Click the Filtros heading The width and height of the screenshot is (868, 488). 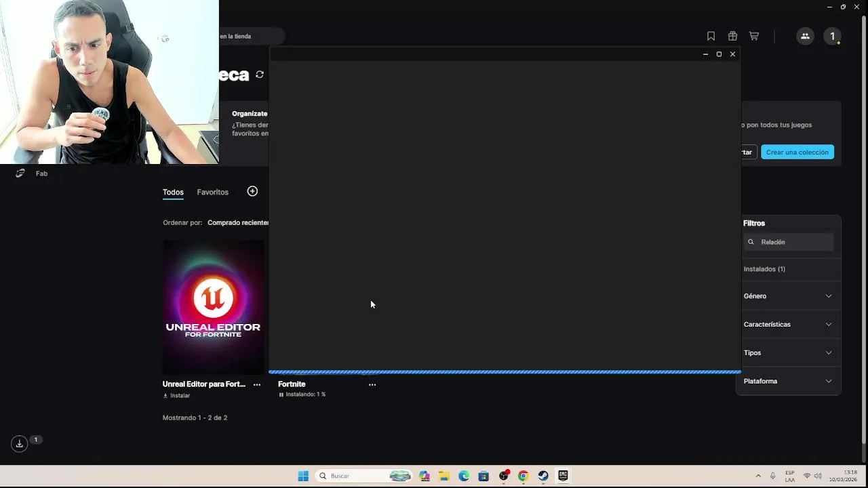click(x=754, y=223)
